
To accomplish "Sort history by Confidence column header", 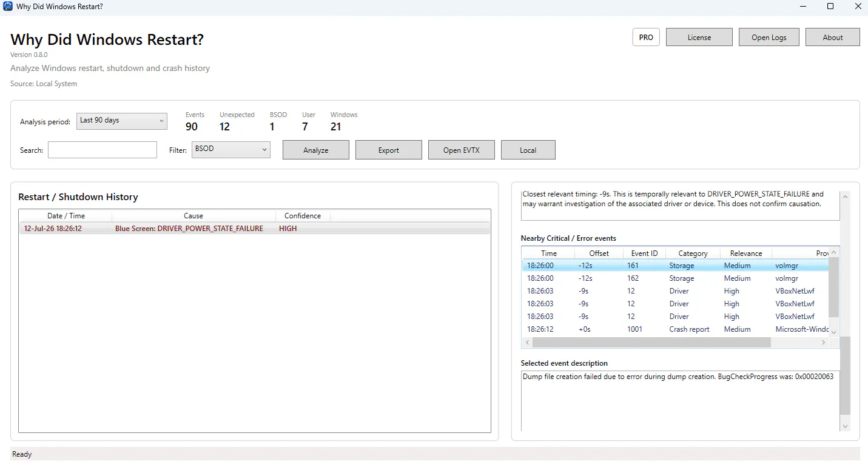I will [303, 216].
